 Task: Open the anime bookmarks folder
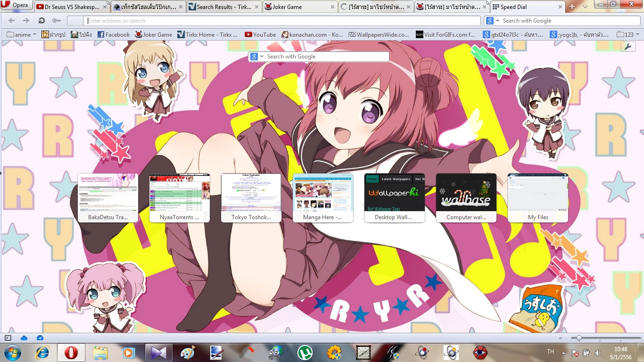pyautogui.click(x=22, y=34)
